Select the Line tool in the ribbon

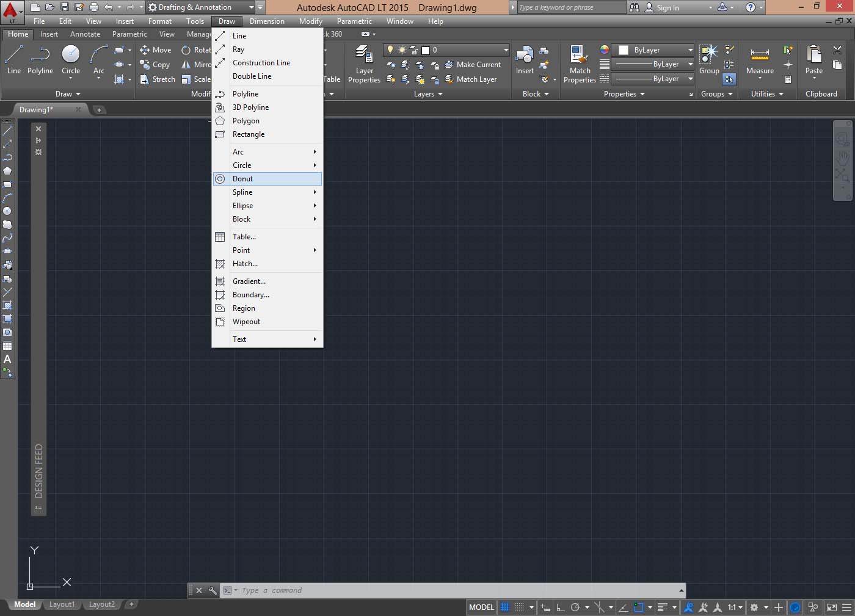pos(13,59)
